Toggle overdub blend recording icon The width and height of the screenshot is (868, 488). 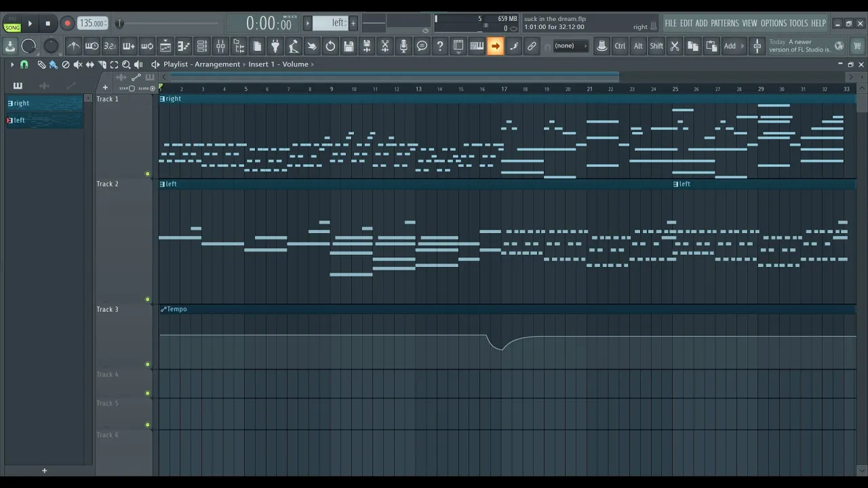coord(128,46)
